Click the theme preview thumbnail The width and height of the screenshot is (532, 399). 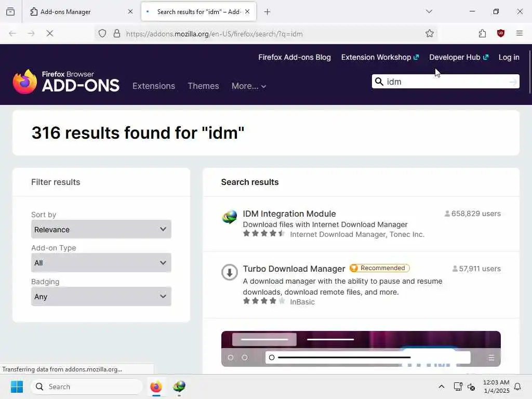point(361,349)
